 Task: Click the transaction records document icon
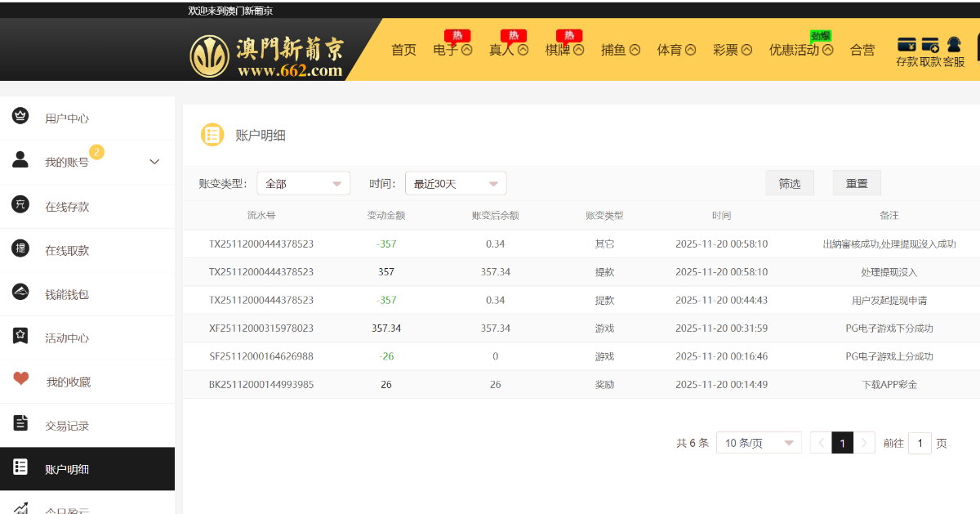pyautogui.click(x=20, y=423)
